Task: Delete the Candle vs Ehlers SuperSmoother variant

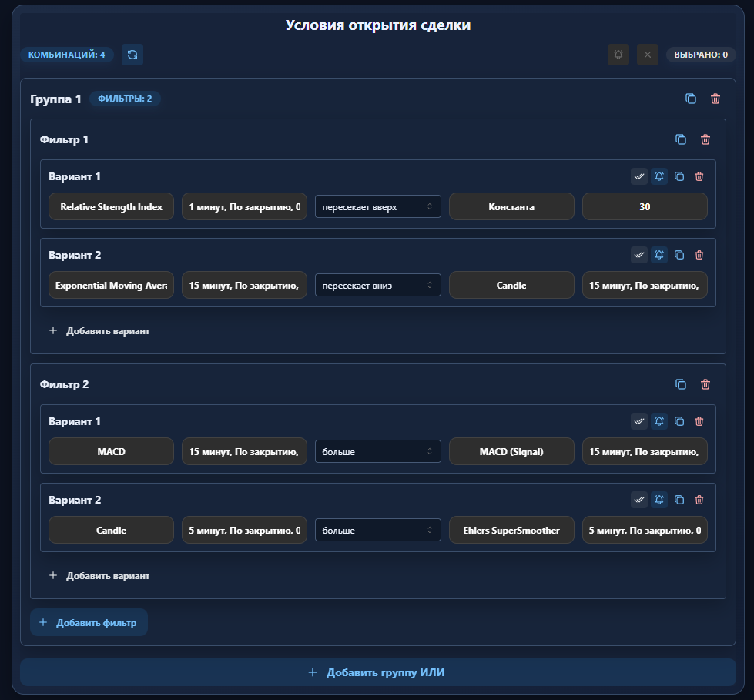Action: pos(699,500)
